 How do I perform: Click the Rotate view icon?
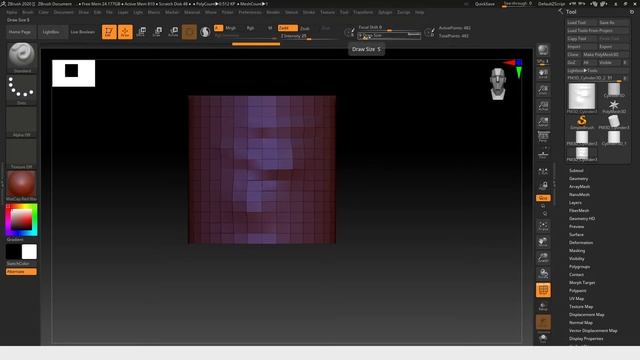click(x=543, y=274)
